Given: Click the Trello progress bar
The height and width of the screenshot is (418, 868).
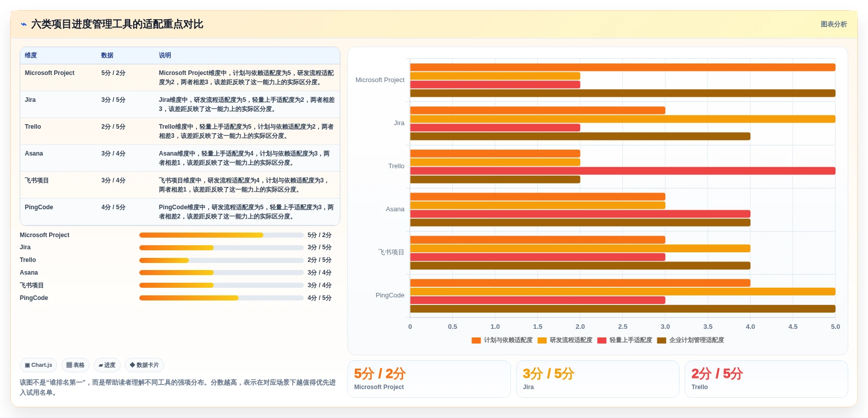Looking at the screenshot, I should 221,260.
